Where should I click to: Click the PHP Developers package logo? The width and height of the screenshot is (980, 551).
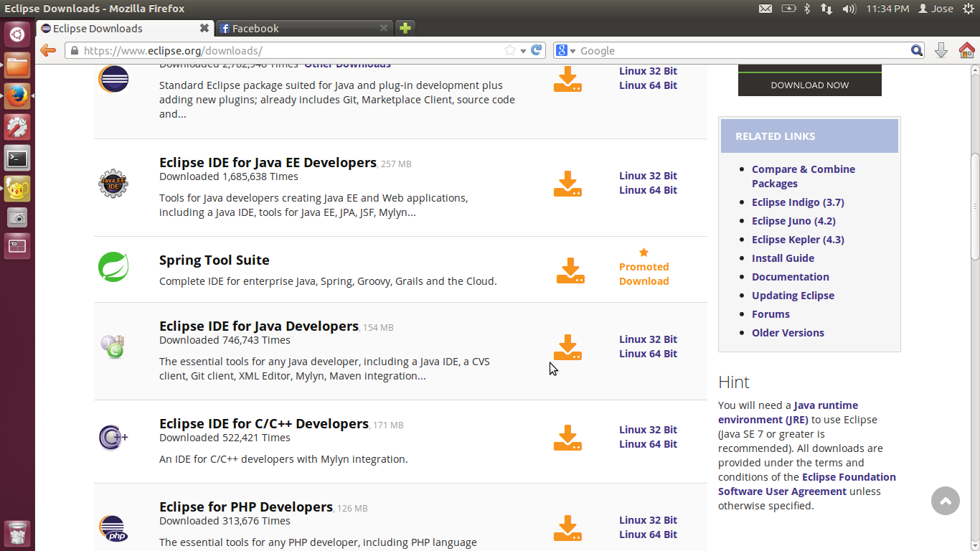pos(113,528)
